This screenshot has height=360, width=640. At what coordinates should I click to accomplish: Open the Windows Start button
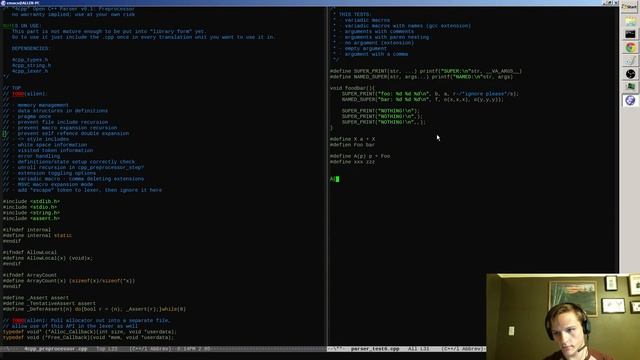click(630, 7)
